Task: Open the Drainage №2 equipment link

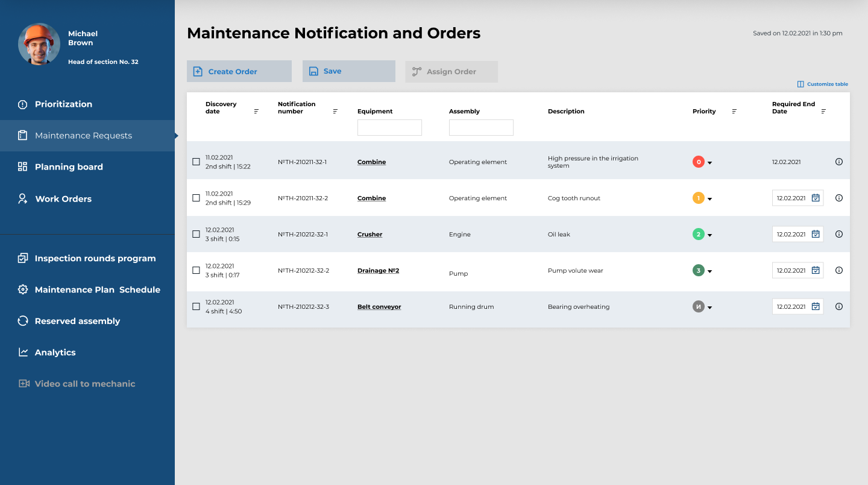Action: (378, 271)
